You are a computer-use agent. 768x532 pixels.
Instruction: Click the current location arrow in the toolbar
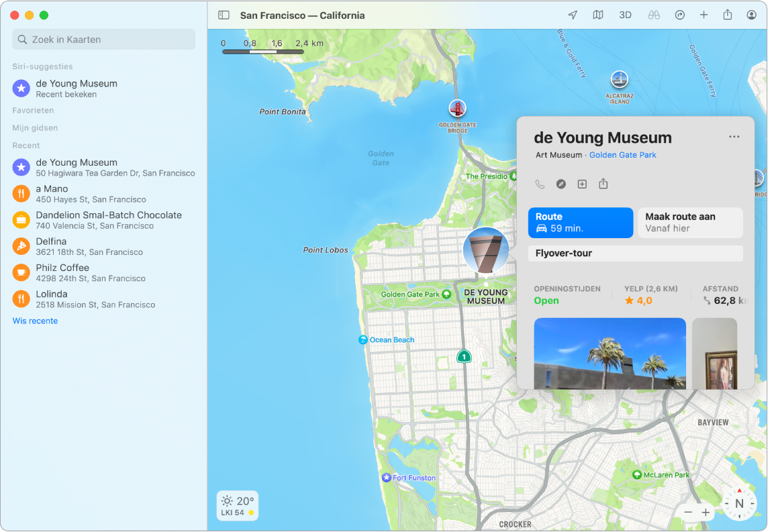pos(572,15)
